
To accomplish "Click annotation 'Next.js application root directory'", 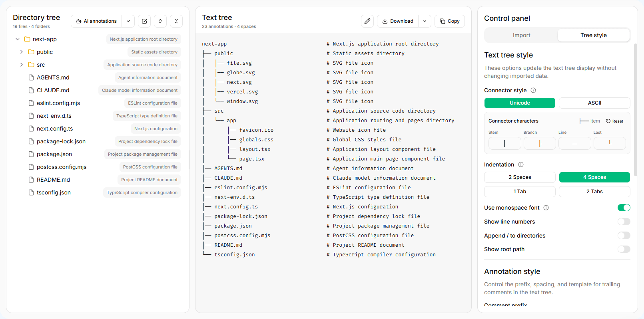I will pyautogui.click(x=144, y=39).
